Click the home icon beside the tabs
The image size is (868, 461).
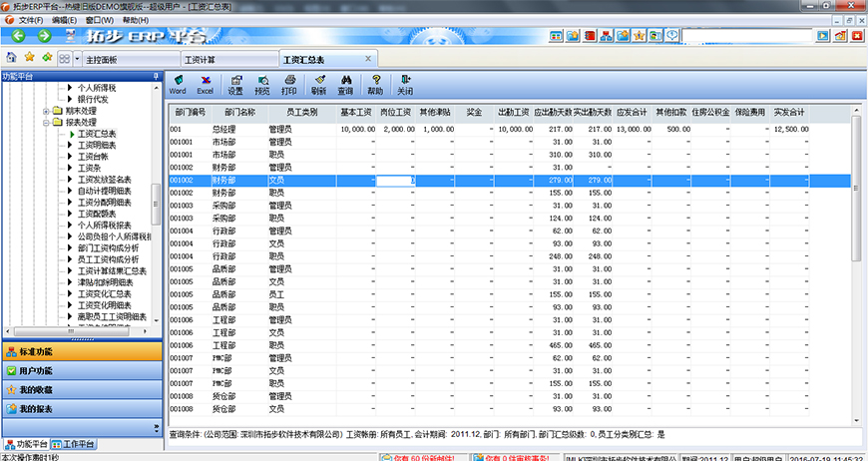click(x=11, y=58)
